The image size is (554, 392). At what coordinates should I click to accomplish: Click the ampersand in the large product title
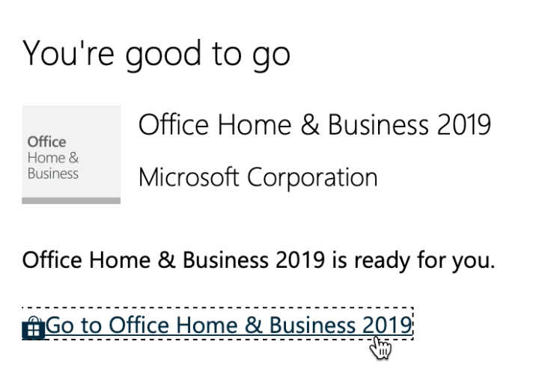tap(310, 125)
